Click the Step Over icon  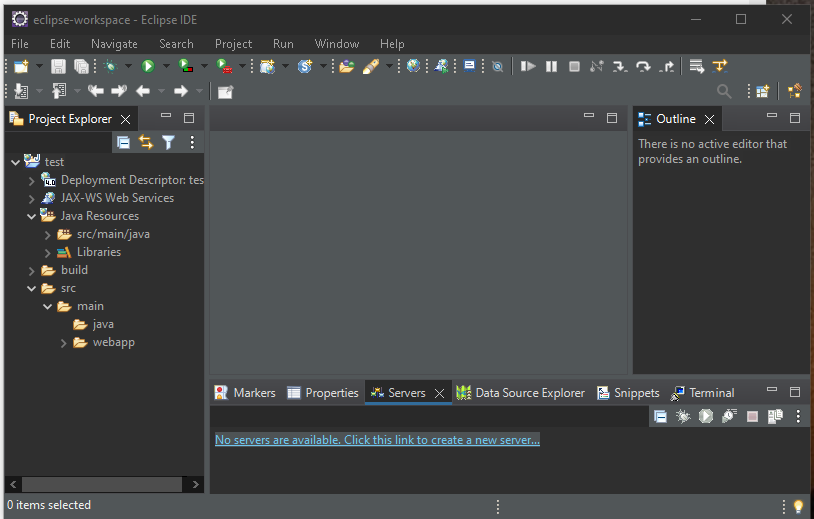coord(643,66)
